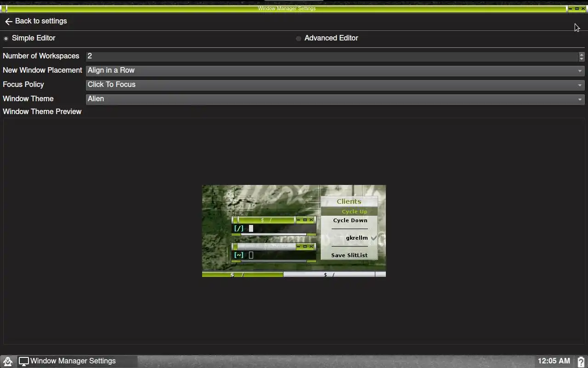The image size is (588, 368).
Task: Click the question-mark tray icon
Action: [581, 362]
